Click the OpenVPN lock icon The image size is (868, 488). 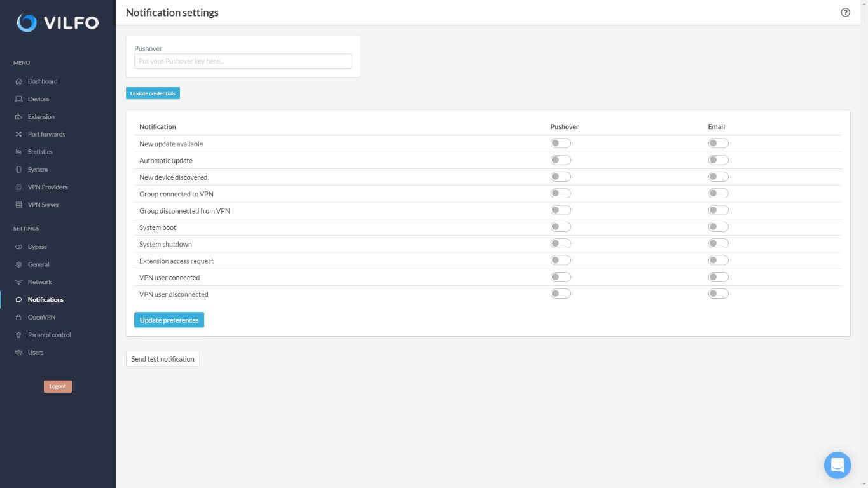click(18, 317)
